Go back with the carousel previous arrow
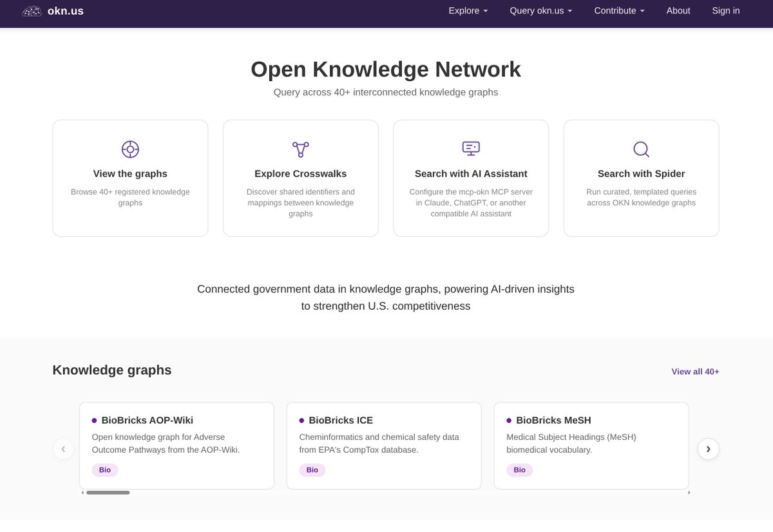This screenshot has height=532, width=773. click(x=63, y=449)
